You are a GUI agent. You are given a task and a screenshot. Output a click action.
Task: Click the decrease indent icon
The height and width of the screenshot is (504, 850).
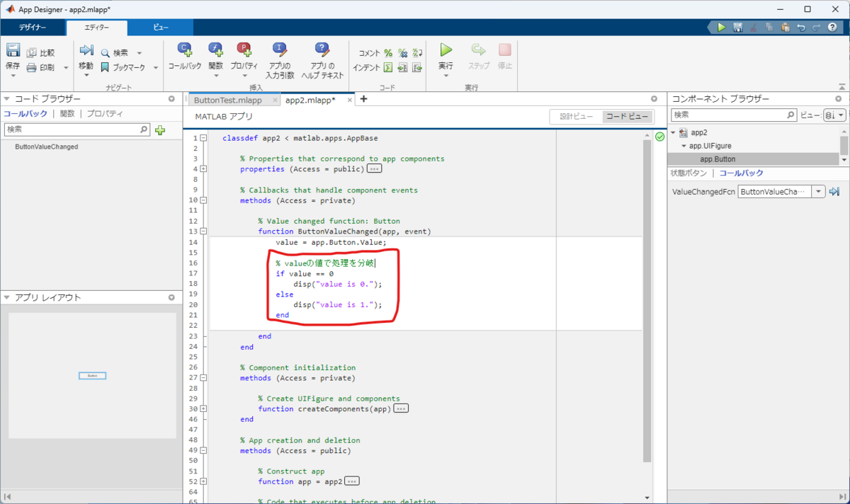pyautogui.click(x=402, y=68)
